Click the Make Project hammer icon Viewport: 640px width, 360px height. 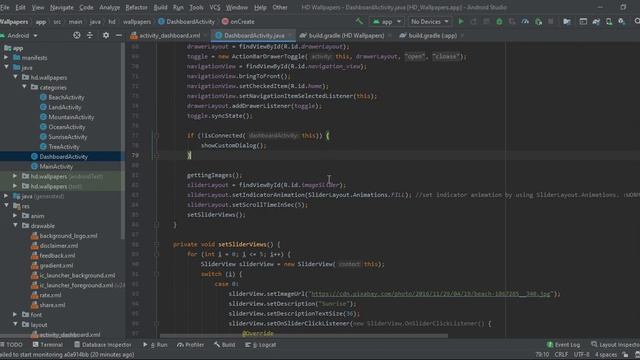pyautogui.click(x=359, y=21)
